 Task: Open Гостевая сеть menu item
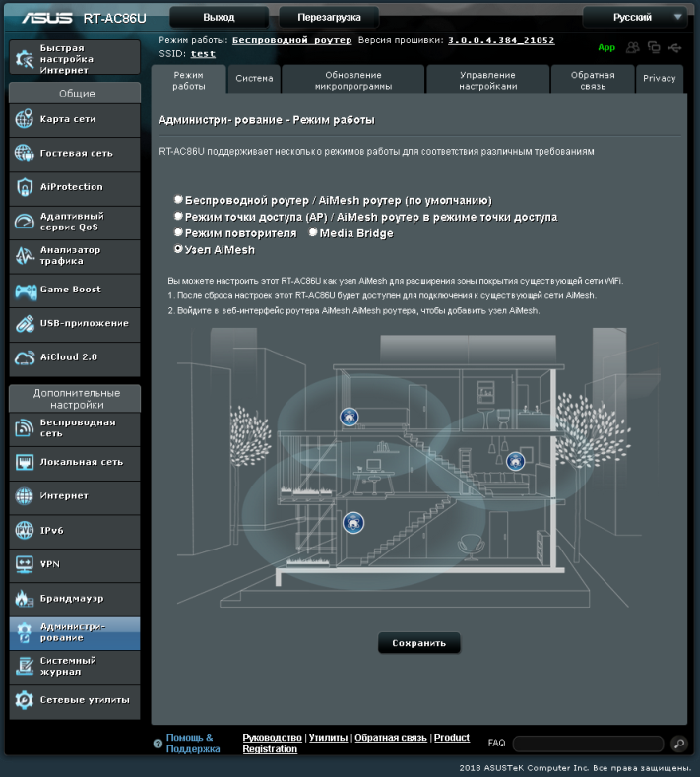coord(75,153)
